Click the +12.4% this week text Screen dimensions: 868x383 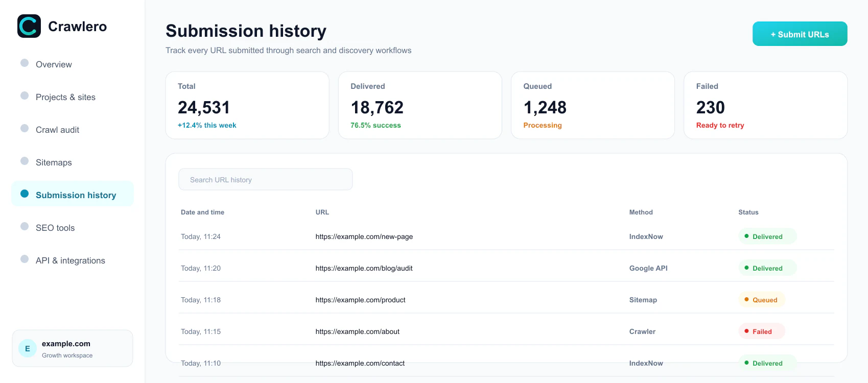point(207,125)
